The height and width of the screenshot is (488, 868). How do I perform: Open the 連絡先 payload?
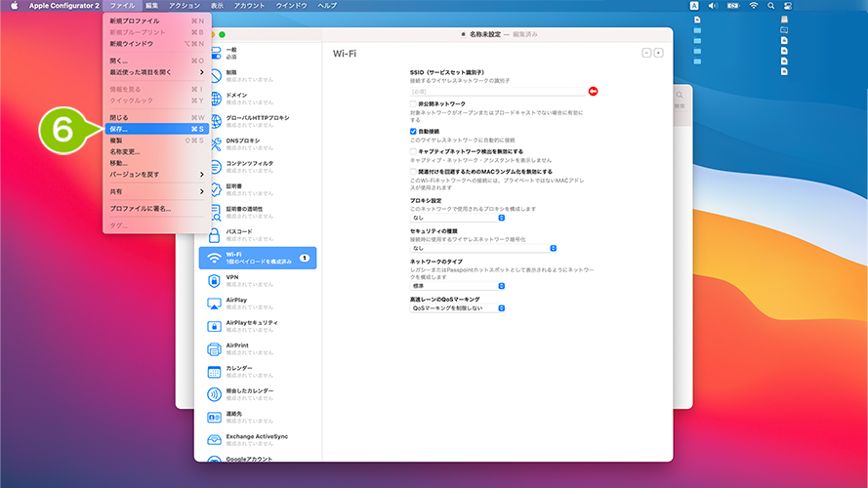point(258,417)
